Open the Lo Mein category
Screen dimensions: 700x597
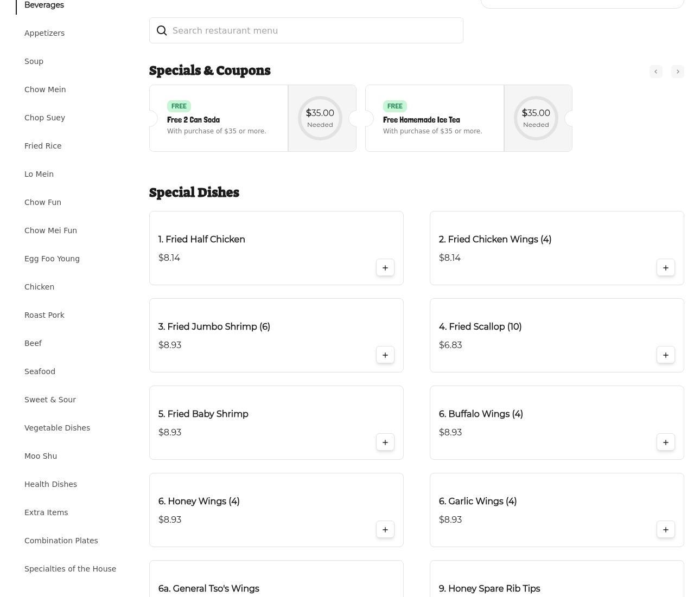click(39, 174)
